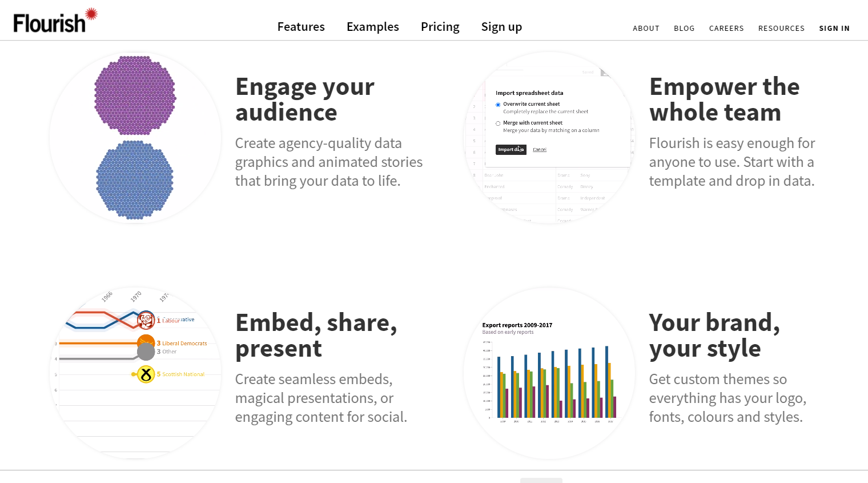Click the yellow Scottish National party icon
Image resolution: width=868 pixels, height=483 pixels.
tap(146, 374)
